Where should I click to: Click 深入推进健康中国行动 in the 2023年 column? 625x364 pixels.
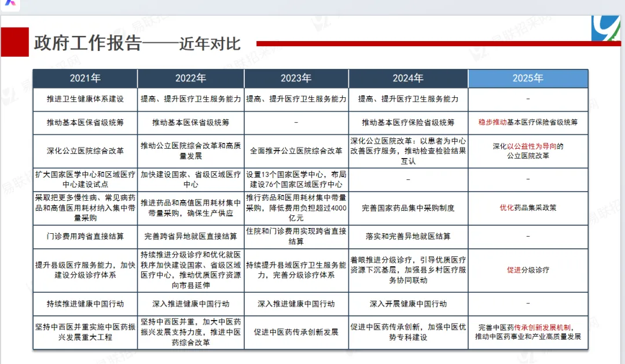296,304
